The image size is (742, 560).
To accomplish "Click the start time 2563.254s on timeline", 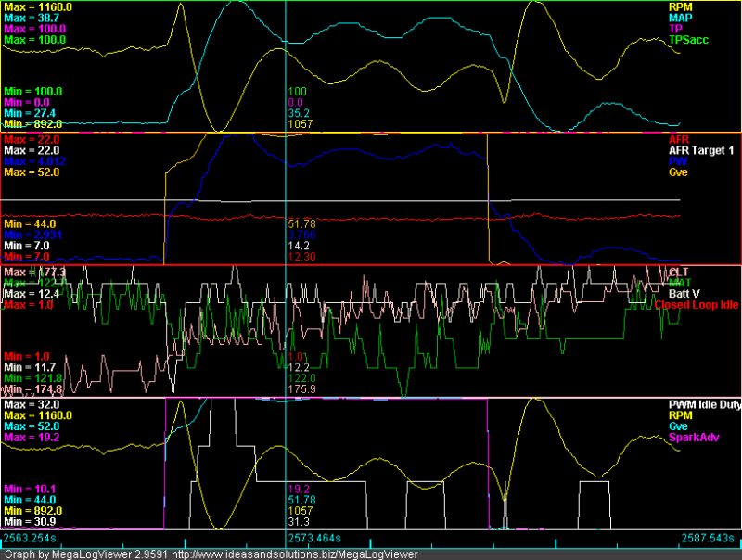I will click(32, 538).
